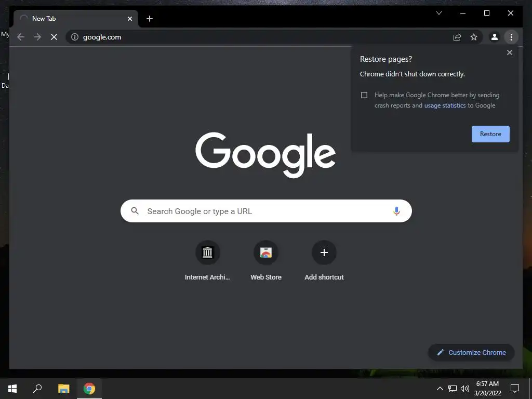532x399 pixels.
Task: Open the notification center icon
Action: (x=515, y=389)
